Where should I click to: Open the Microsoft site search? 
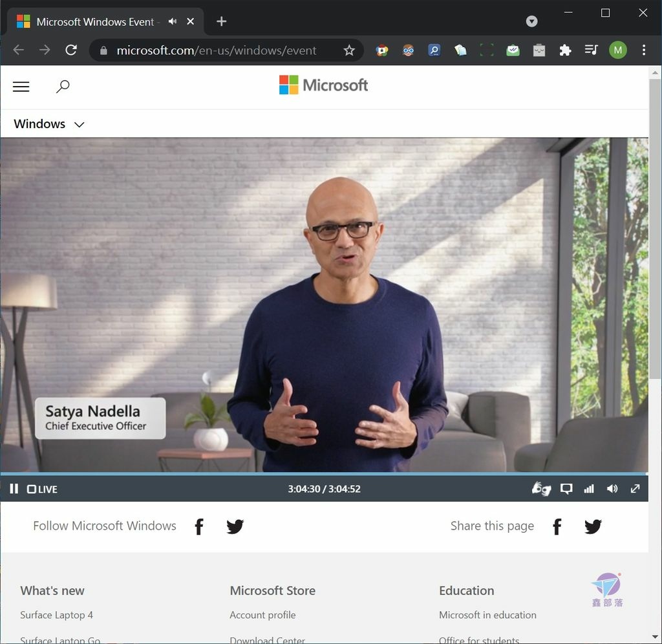coord(63,87)
